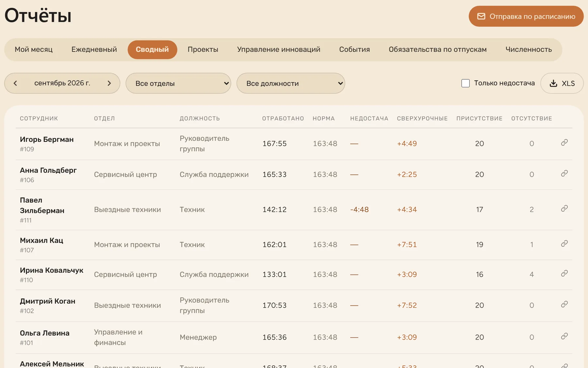Expand Все отделы department dropdown

click(178, 83)
